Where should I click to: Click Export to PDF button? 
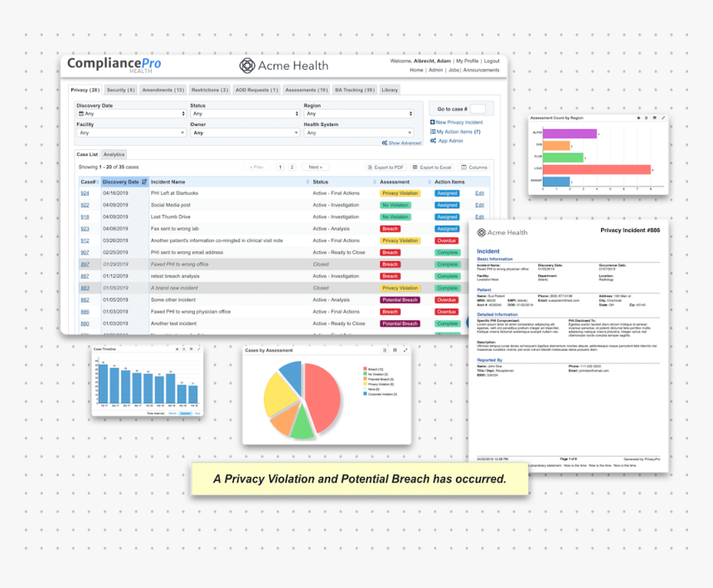coord(386,168)
